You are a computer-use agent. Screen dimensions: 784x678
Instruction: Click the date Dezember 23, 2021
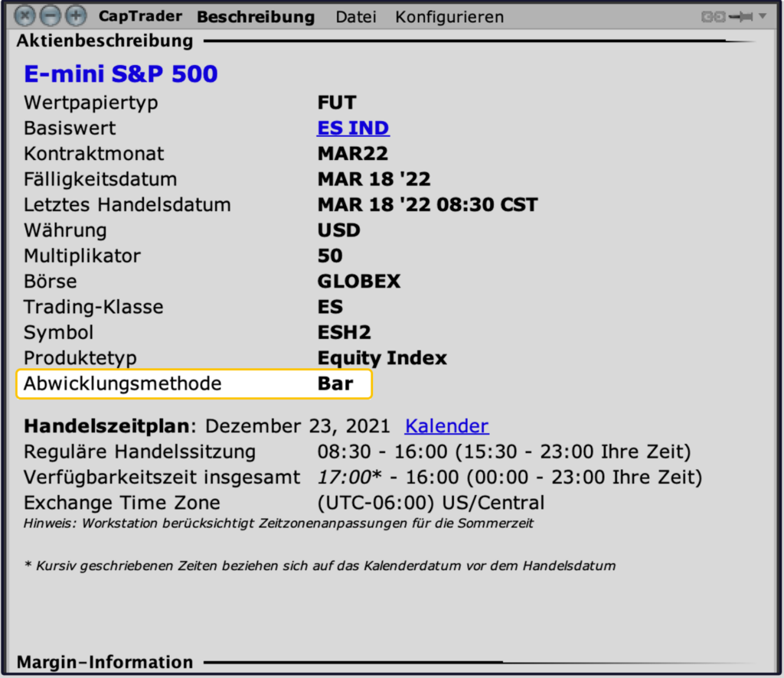[298, 426]
